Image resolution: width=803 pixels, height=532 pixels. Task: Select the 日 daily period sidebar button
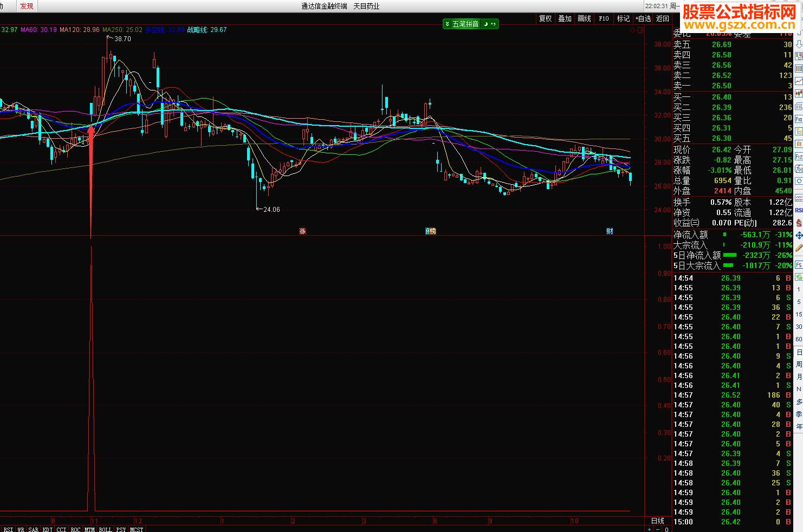[799, 352]
